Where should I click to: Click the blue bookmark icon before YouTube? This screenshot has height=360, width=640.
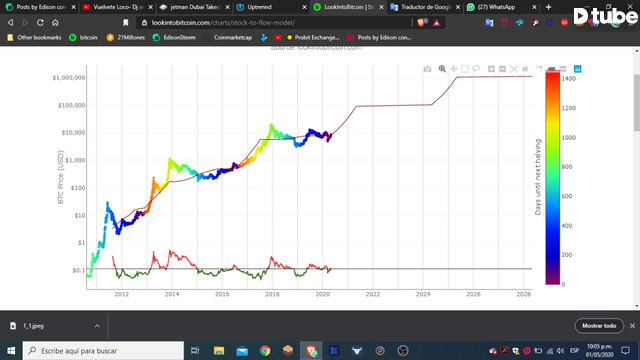tap(264, 38)
